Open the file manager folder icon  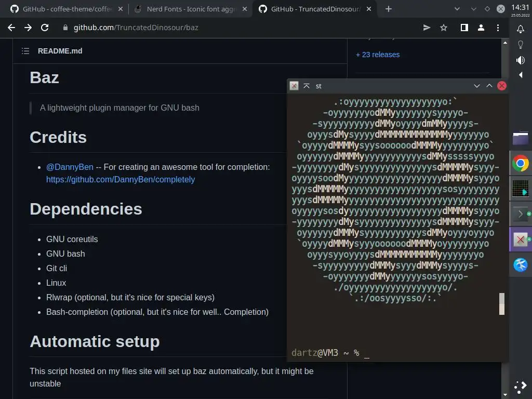pyautogui.click(x=521, y=138)
